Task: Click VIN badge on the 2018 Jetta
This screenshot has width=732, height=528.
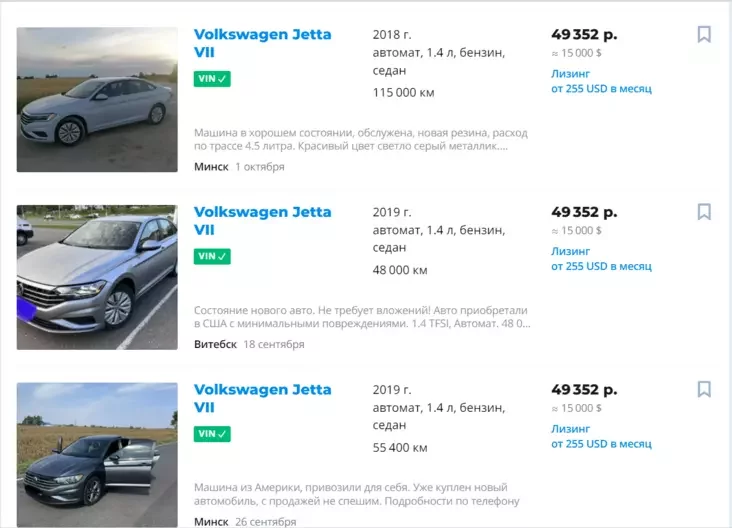Action: click(212, 79)
